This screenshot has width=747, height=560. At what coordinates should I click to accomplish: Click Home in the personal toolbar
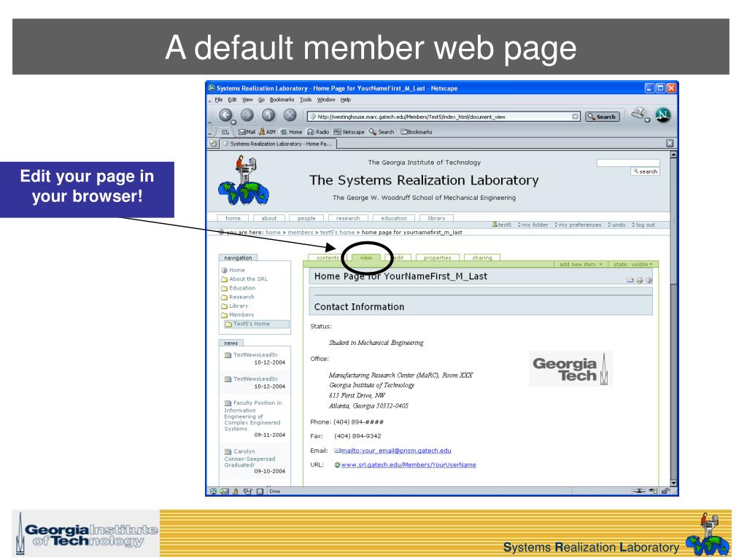click(291, 132)
